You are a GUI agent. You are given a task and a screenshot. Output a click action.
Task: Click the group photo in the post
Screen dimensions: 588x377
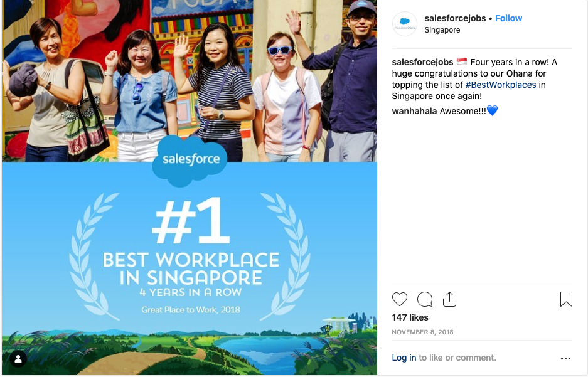click(x=190, y=82)
